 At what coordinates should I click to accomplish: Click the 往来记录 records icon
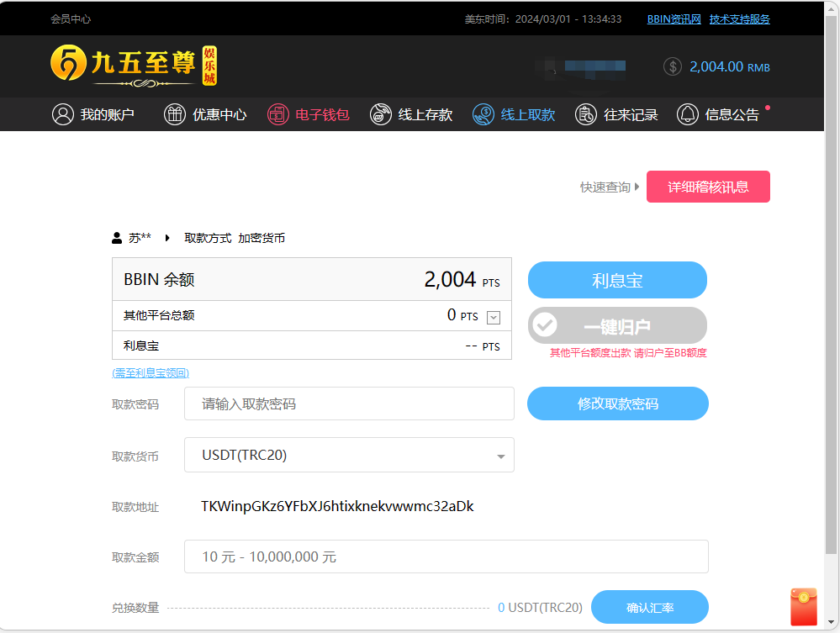[x=586, y=114]
